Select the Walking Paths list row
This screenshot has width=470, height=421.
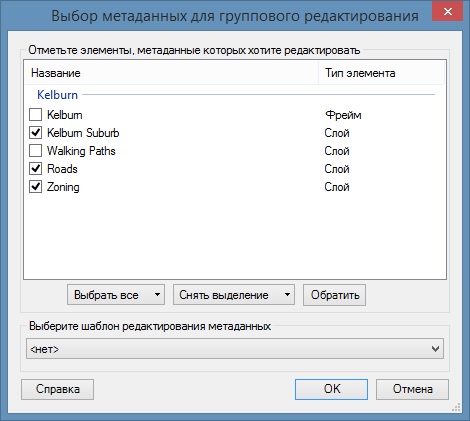coord(235,151)
